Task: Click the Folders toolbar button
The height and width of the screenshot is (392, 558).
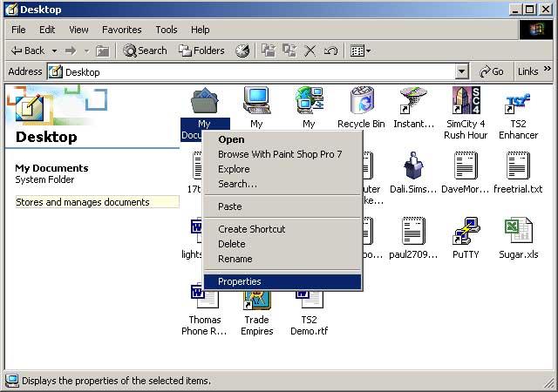Action: tap(201, 51)
